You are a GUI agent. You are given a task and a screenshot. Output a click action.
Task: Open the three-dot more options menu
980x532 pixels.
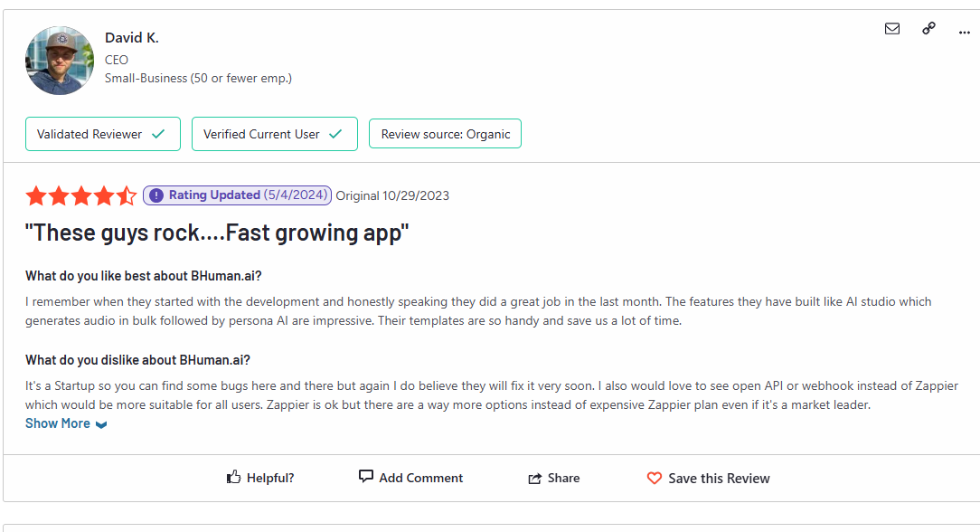coord(965,33)
